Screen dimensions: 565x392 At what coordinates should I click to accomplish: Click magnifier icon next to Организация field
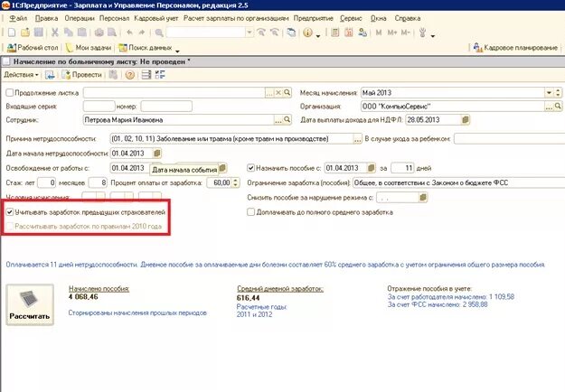[558, 107]
